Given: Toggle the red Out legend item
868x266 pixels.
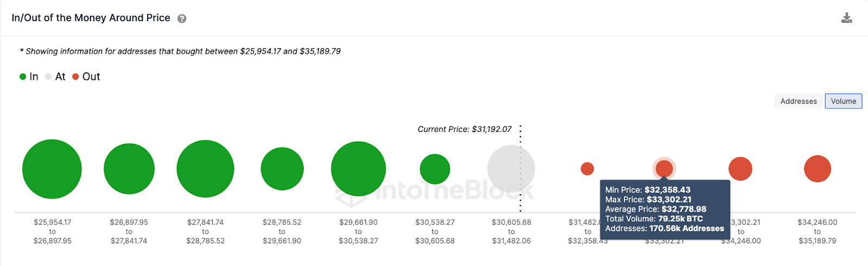Looking at the screenshot, I should coord(86,77).
